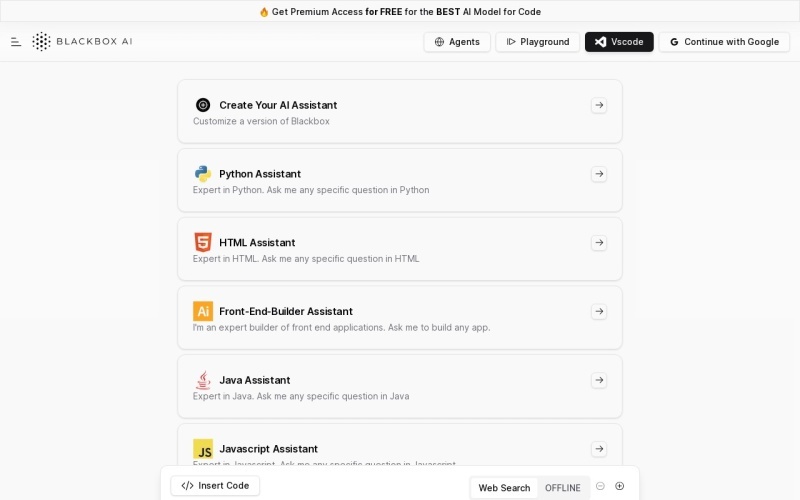Open Front-End-Builder Assistant arrow
800x500 pixels.
click(x=599, y=311)
